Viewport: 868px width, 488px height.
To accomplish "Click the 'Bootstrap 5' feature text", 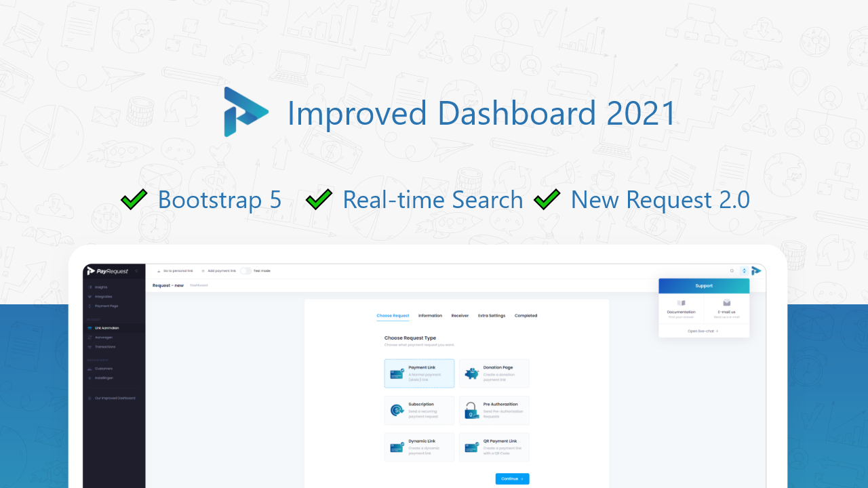I will click(220, 200).
